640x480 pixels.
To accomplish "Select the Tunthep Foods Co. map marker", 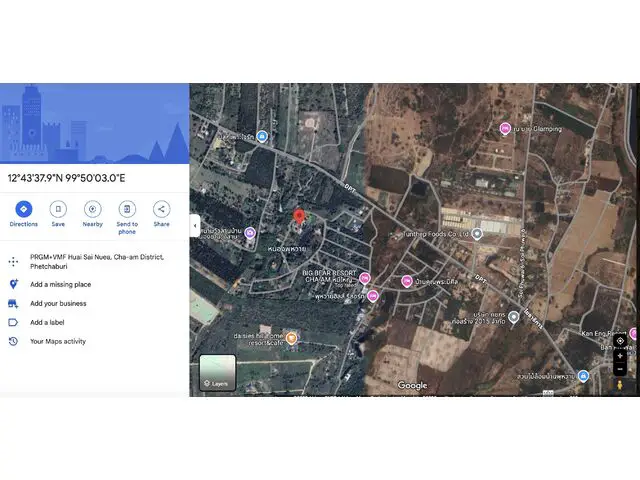I will [478, 234].
